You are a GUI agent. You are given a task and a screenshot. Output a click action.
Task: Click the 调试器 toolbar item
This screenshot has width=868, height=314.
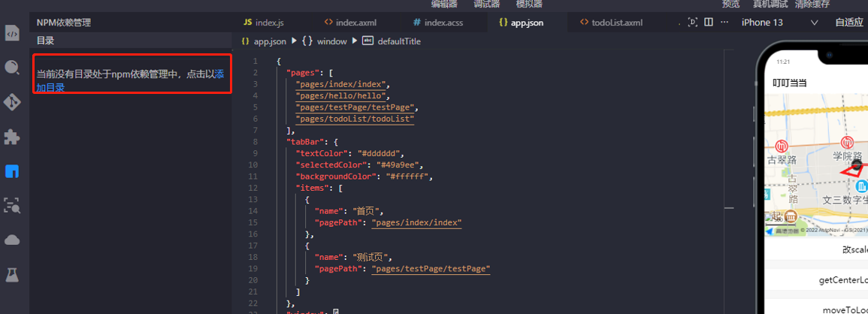[x=487, y=4]
